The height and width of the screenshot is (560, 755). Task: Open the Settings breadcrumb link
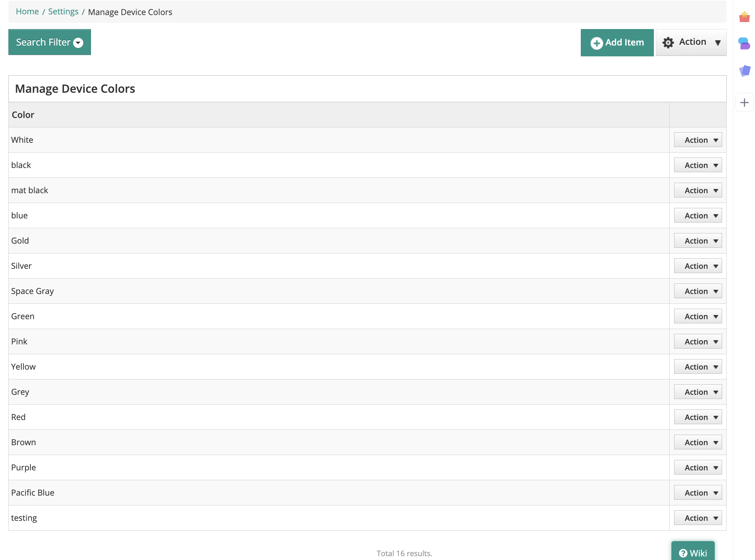click(63, 12)
